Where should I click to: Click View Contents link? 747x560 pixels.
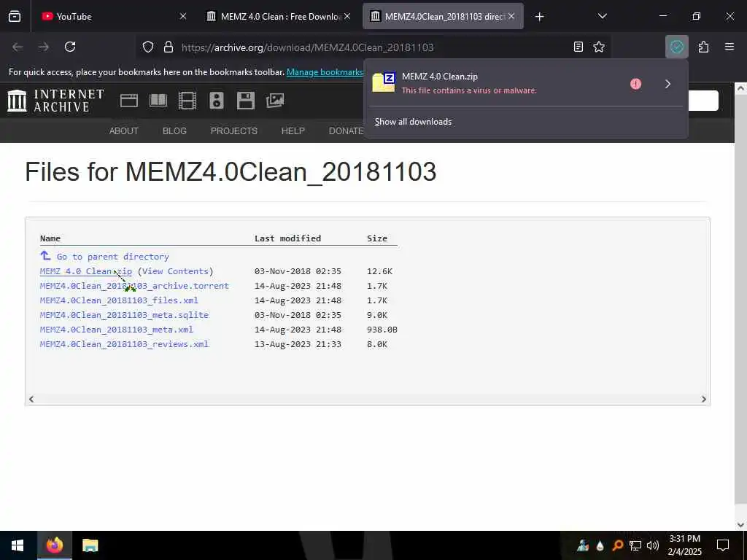coord(175,271)
